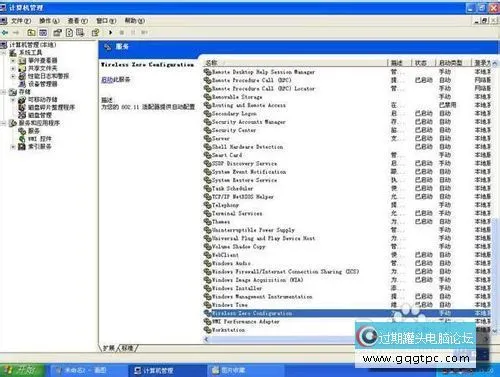The height and width of the screenshot is (377, 500).
Task: Select the Wireless Zero Configuration row
Action: coord(347,313)
